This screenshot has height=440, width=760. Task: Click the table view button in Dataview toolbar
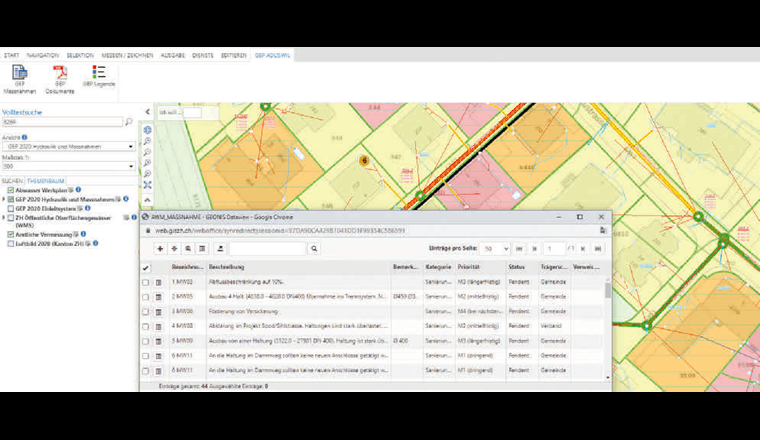202,249
